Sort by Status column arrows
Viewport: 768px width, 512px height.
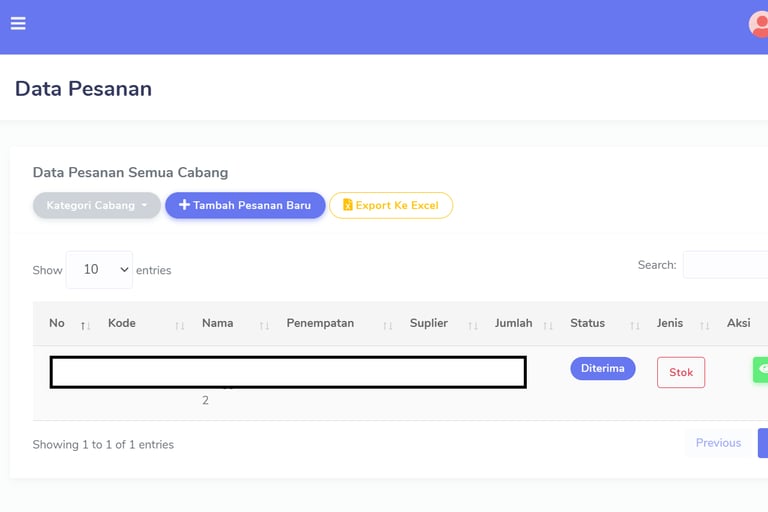click(x=634, y=325)
